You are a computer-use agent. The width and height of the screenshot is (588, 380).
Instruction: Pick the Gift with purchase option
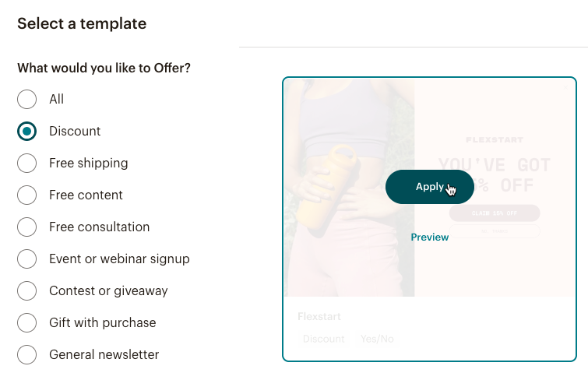[27, 322]
